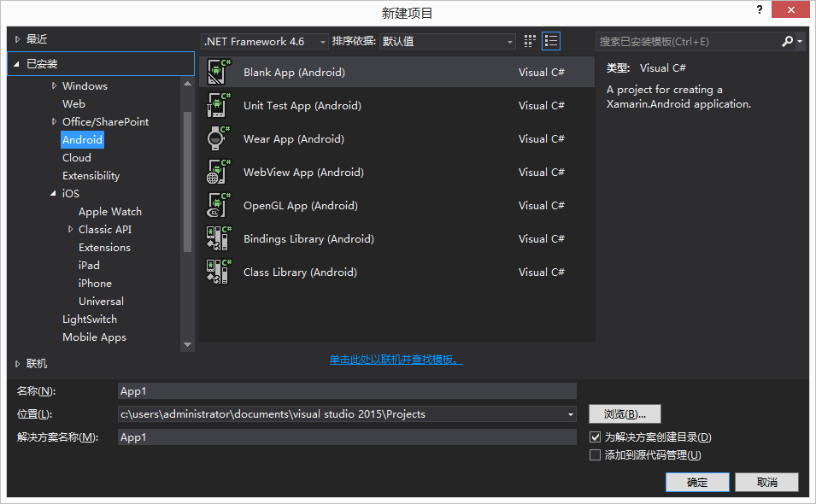Screen dimensions: 816x504
Task: Select WebView App (Android) template name
Action: click(303, 173)
